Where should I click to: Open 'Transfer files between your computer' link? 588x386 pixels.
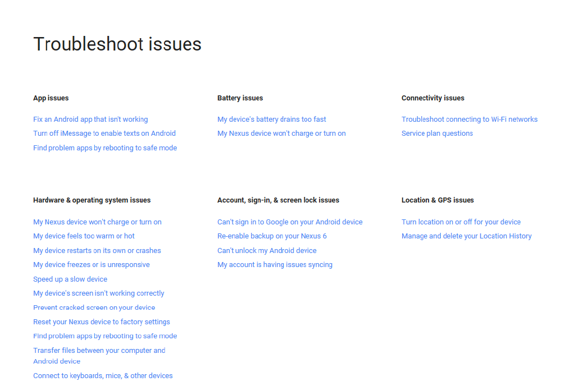pyautogui.click(x=99, y=356)
